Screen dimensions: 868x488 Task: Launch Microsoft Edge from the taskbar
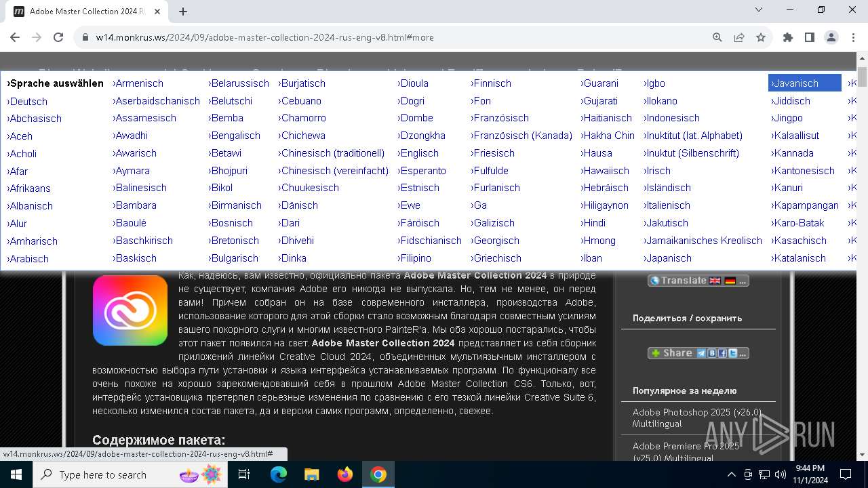279,474
